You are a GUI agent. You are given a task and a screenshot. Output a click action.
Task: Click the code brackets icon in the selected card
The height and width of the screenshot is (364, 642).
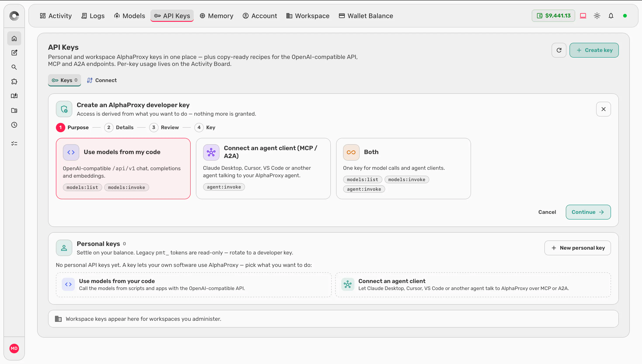(71, 152)
